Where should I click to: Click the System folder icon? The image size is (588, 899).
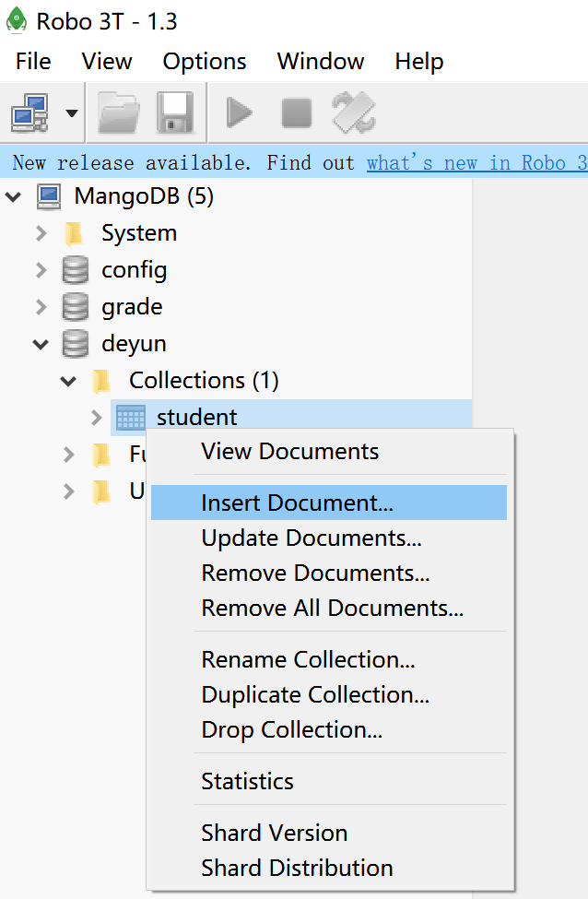74,233
